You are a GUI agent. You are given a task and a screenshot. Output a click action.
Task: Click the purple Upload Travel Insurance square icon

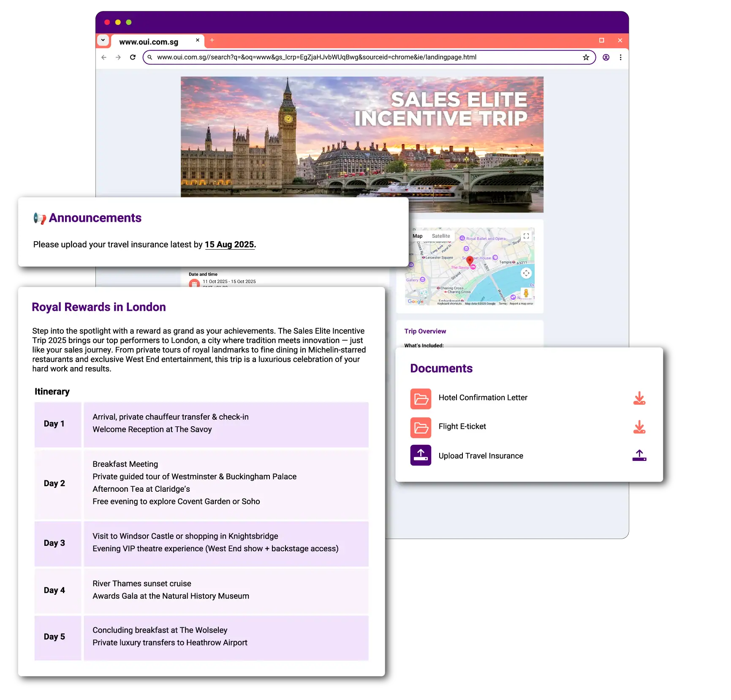[421, 455]
